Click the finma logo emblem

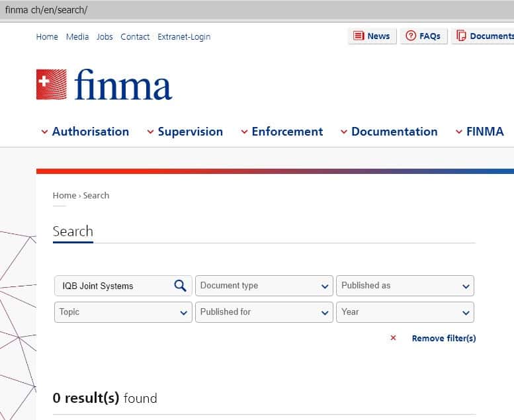tap(52, 84)
